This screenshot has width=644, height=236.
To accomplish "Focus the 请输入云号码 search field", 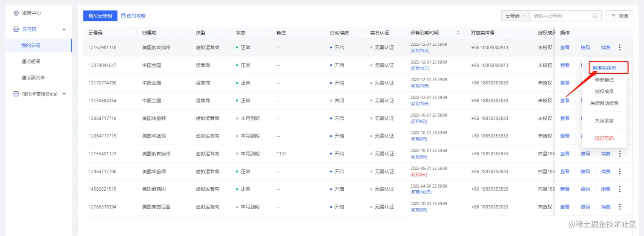I will click(x=561, y=16).
